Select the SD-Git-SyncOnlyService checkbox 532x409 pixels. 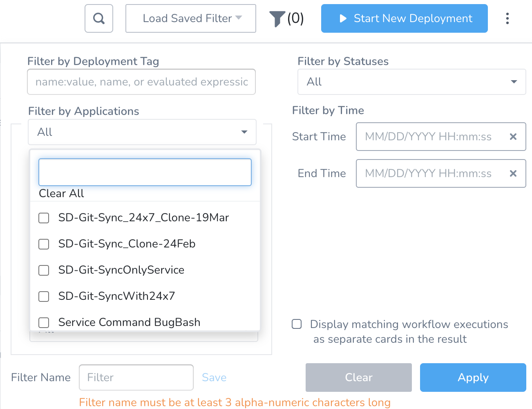tap(44, 270)
